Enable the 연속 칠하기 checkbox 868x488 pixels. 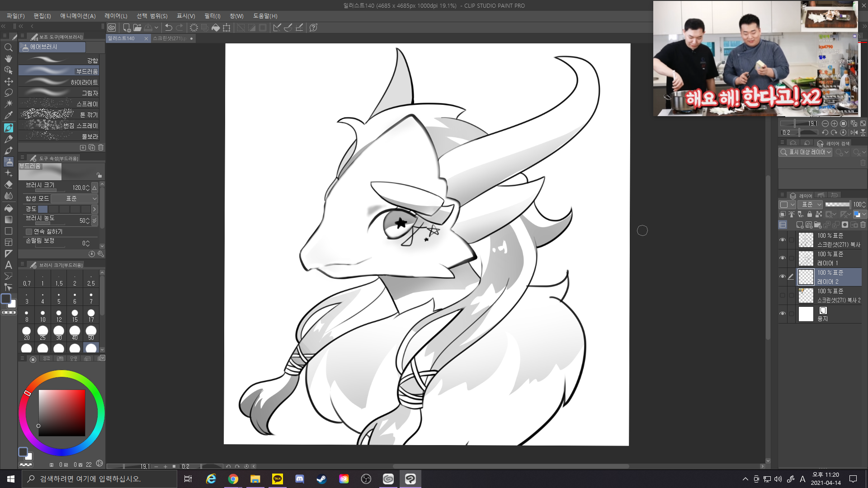point(29,231)
